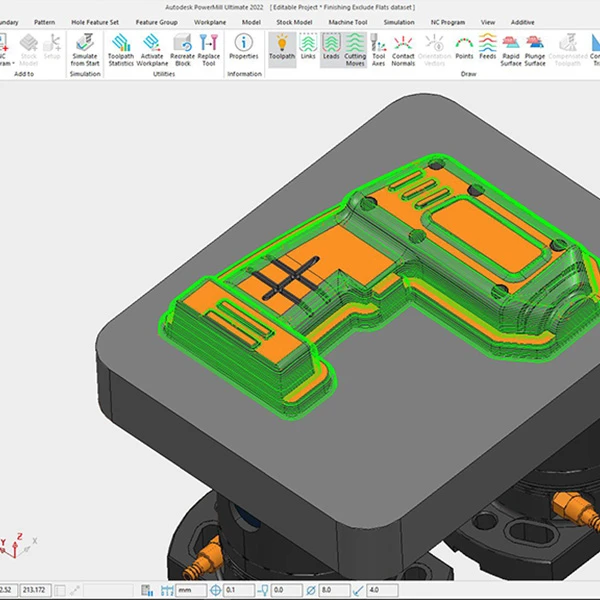Toggle Toolpath drawing off
600x600 pixels.
coord(283,48)
